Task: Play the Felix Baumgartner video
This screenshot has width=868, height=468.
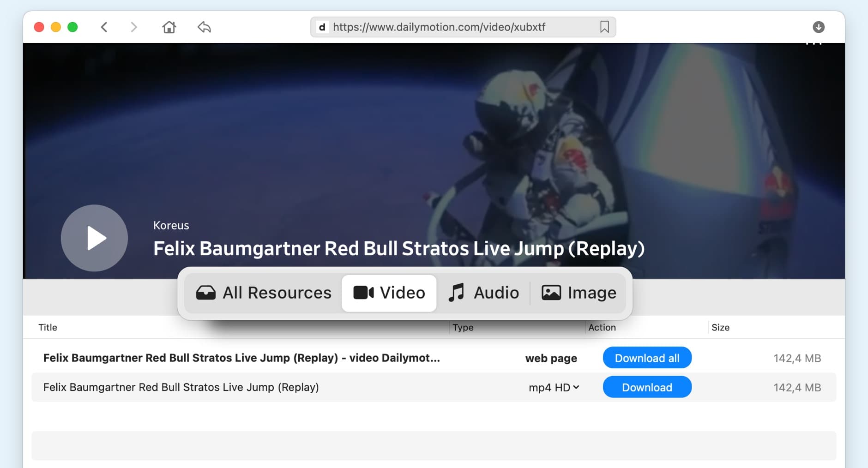Action: tap(94, 238)
